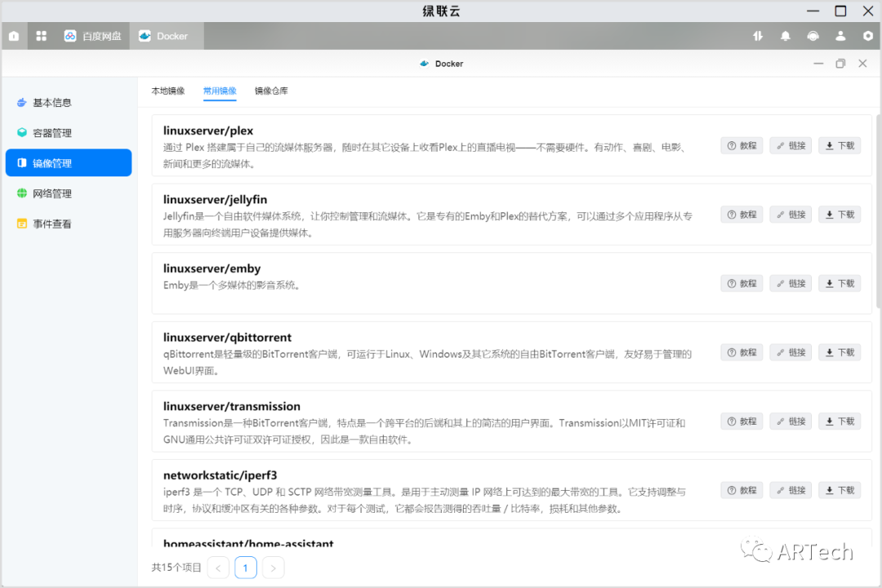Download the linuxserver/plex image
Screen dimensions: 882x588
click(x=840, y=145)
